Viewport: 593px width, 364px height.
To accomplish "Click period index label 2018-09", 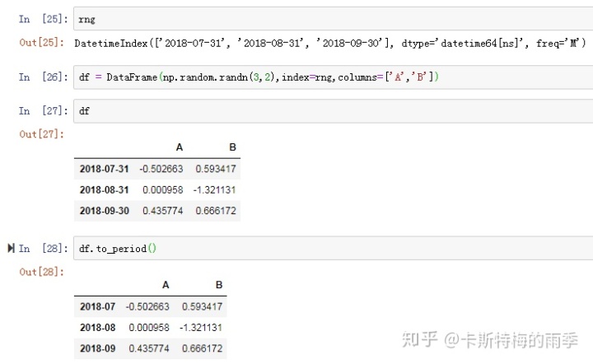I will (97, 348).
